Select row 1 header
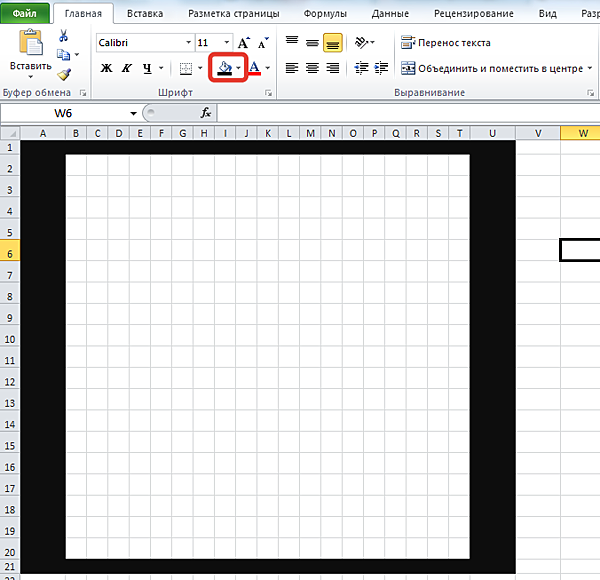The height and width of the screenshot is (580, 600). pos(10,147)
